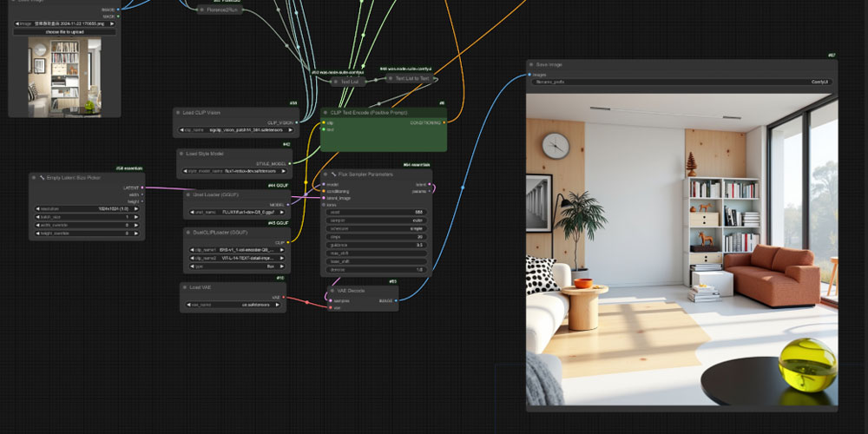The height and width of the screenshot is (434, 868).
Task: Click the CLIP_VISION output socket
Action: click(x=297, y=122)
